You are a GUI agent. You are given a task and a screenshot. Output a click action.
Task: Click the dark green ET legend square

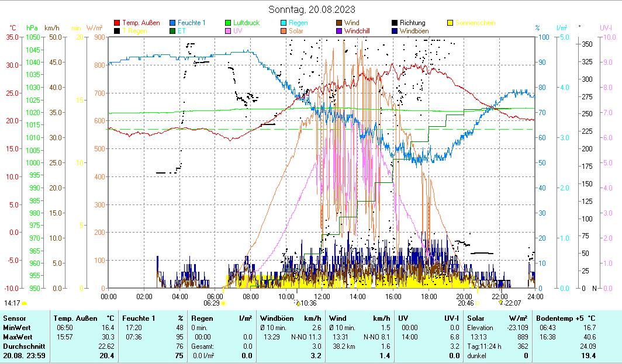pos(173,30)
